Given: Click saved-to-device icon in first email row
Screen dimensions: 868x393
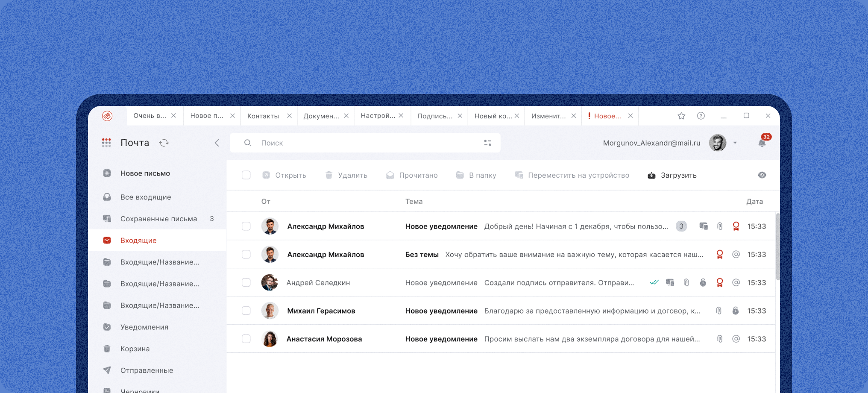Looking at the screenshot, I should (704, 226).
